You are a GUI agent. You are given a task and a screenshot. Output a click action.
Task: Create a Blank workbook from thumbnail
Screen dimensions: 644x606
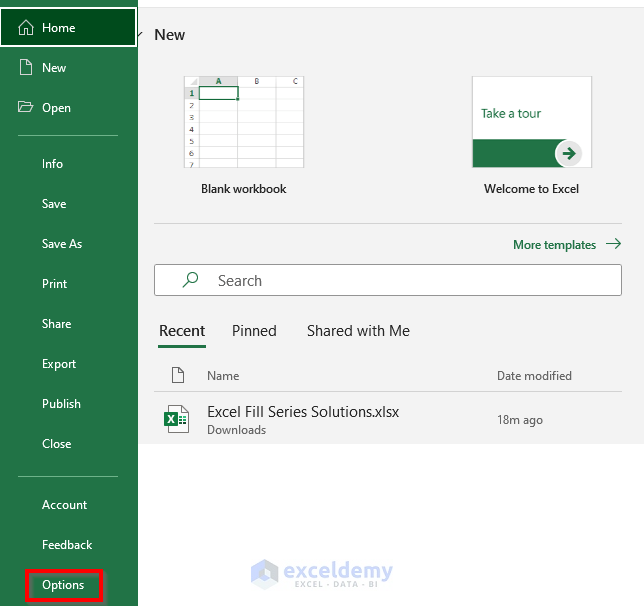coord(244,122)
